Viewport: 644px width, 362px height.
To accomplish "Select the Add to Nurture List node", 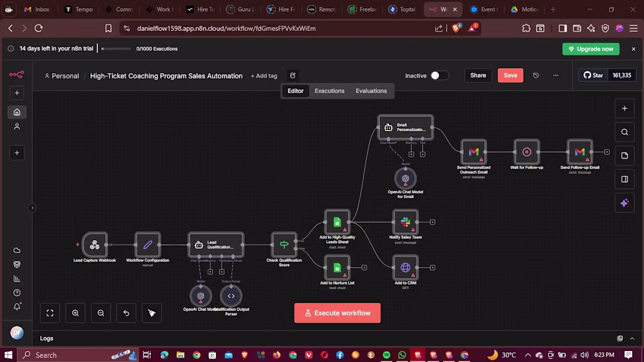I will pos(337,268).
